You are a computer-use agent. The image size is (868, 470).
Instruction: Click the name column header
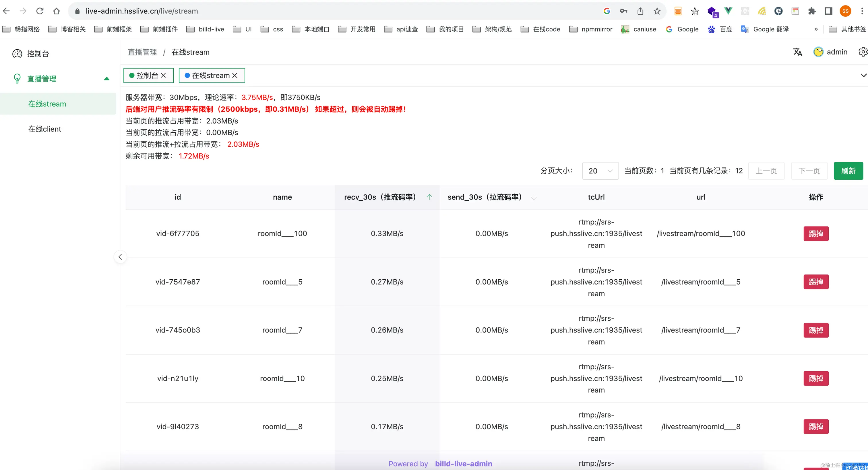(x=282, y=197)
